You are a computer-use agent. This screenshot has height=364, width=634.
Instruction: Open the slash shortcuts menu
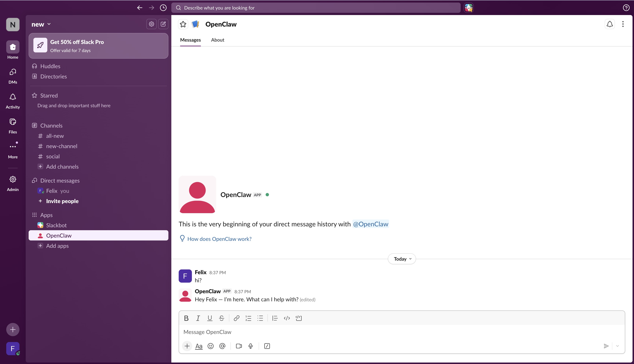pos(267,346)
